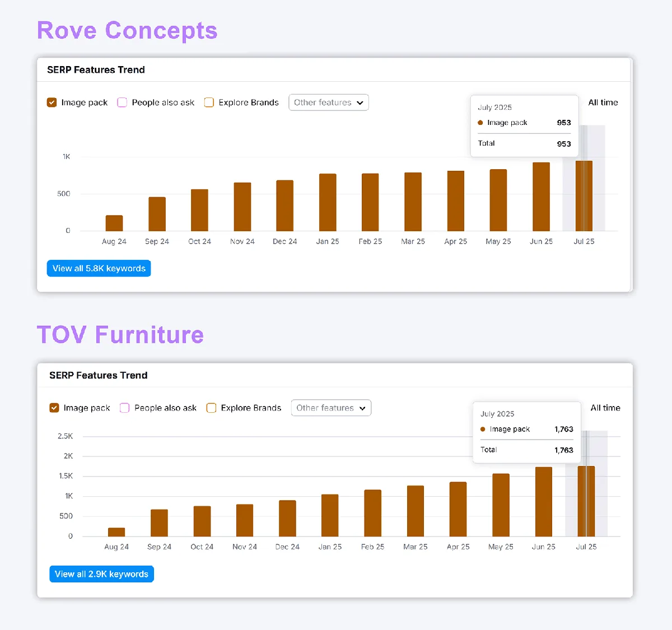
Task: Select All time range in Rove Concepts chart
Action: pos(603,102)
